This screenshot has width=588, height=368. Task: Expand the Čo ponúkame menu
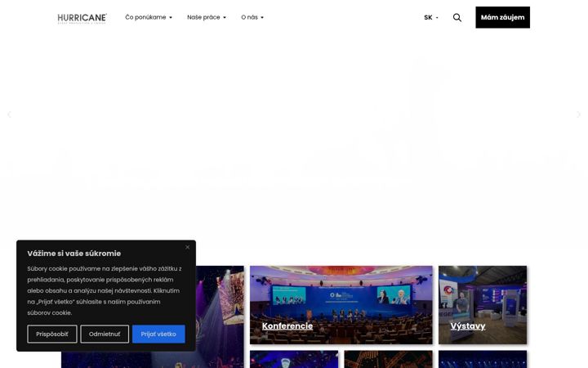149,17
